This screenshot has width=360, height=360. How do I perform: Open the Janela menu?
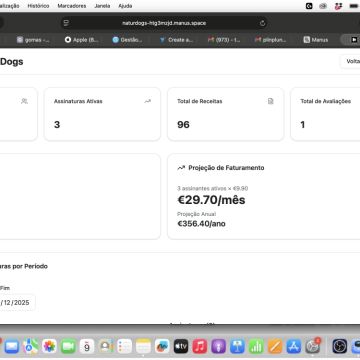coord(102,6)
